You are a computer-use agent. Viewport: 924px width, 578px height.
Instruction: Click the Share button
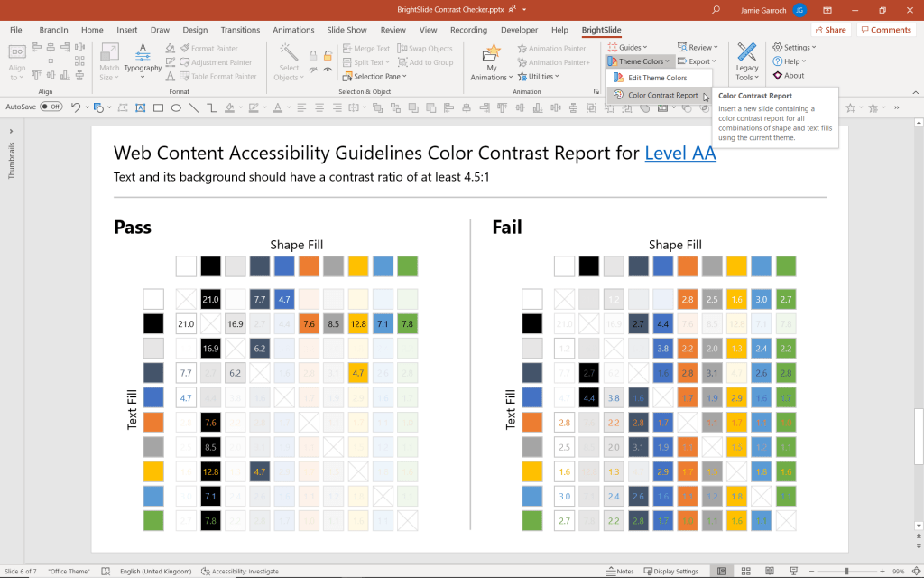pyautogui.click(x=830, y=29)
